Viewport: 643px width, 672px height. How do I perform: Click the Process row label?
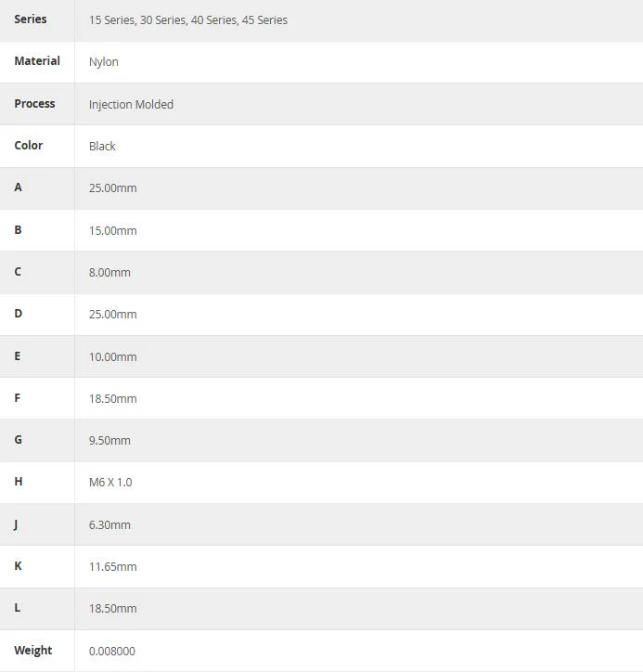coord(34,104)
